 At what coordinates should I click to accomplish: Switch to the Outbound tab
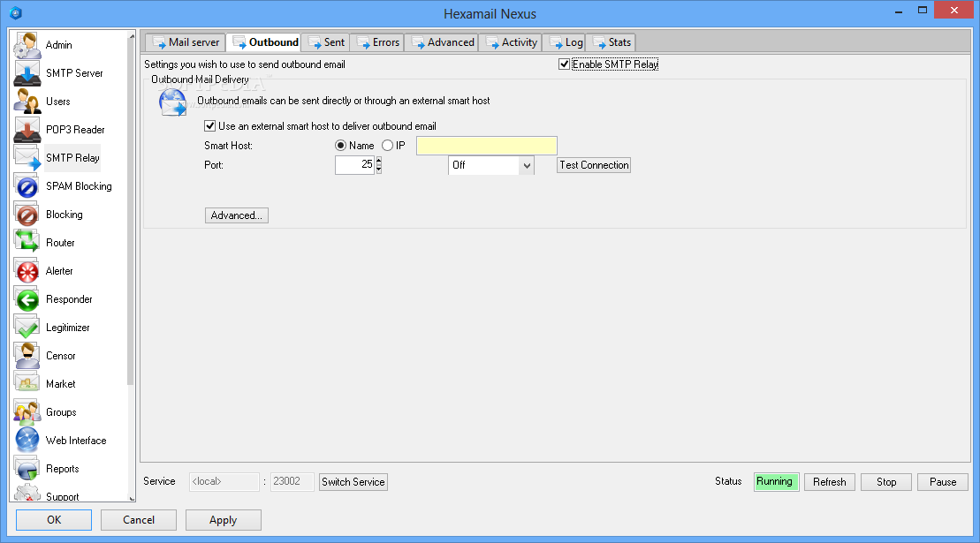[x=265, y=42]
